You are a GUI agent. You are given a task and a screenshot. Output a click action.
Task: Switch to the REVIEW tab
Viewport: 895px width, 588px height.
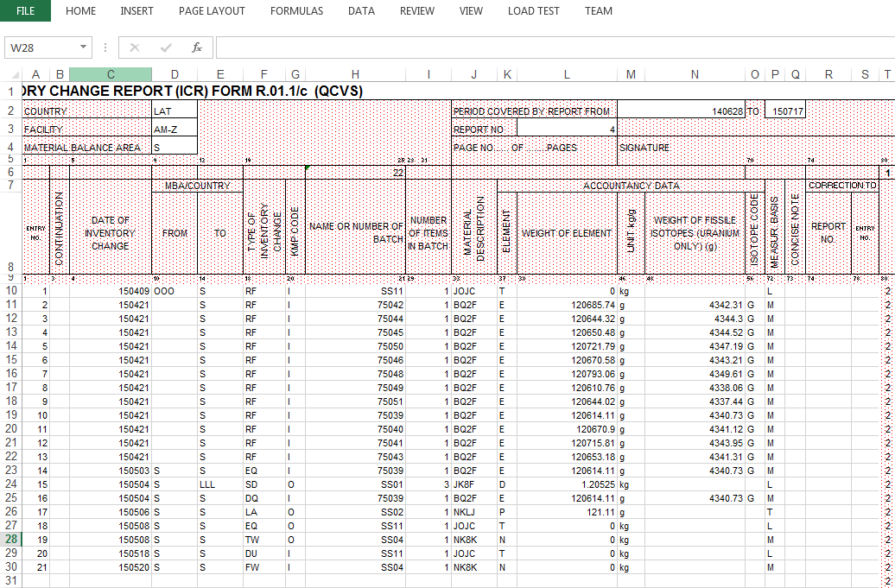417,11
